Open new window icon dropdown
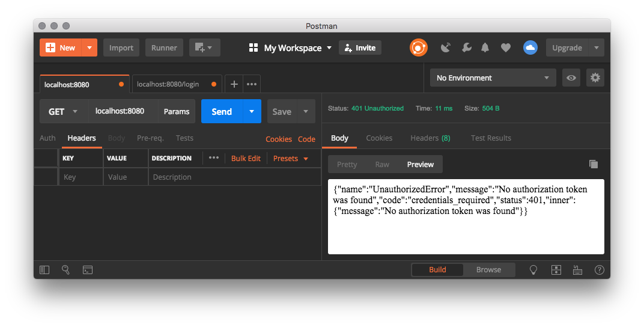Viewport: 644px width, 327px height. click(204, 47)
